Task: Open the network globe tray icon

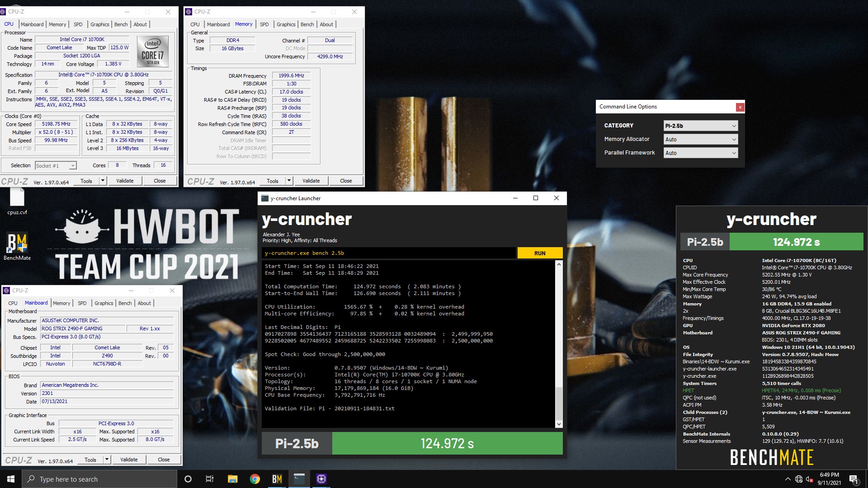Action: (799, 479)
